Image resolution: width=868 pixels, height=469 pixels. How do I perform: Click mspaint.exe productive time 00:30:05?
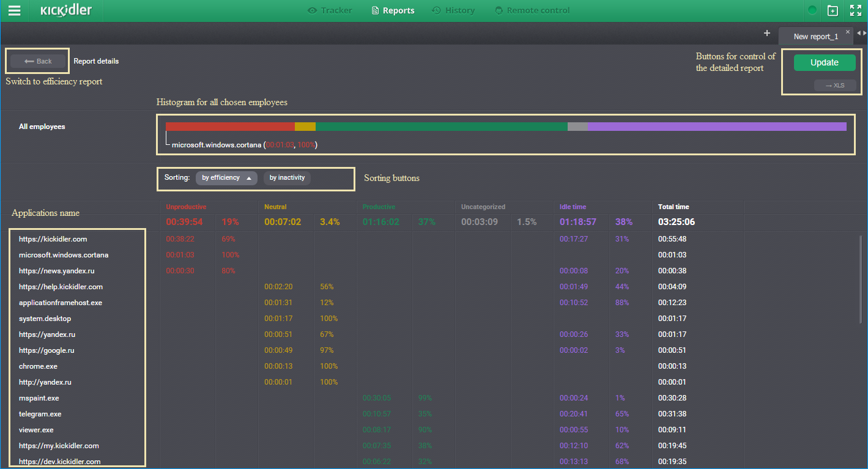(376, 398)
